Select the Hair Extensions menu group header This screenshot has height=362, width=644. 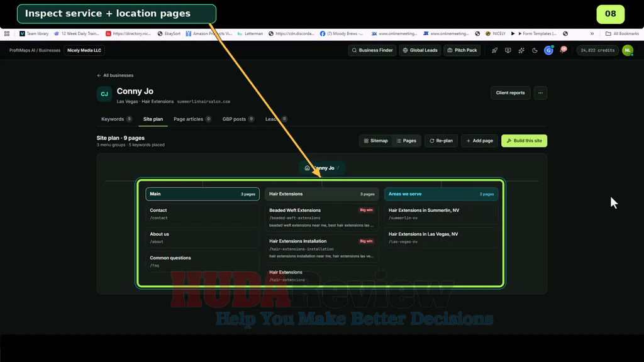[321, 194]
